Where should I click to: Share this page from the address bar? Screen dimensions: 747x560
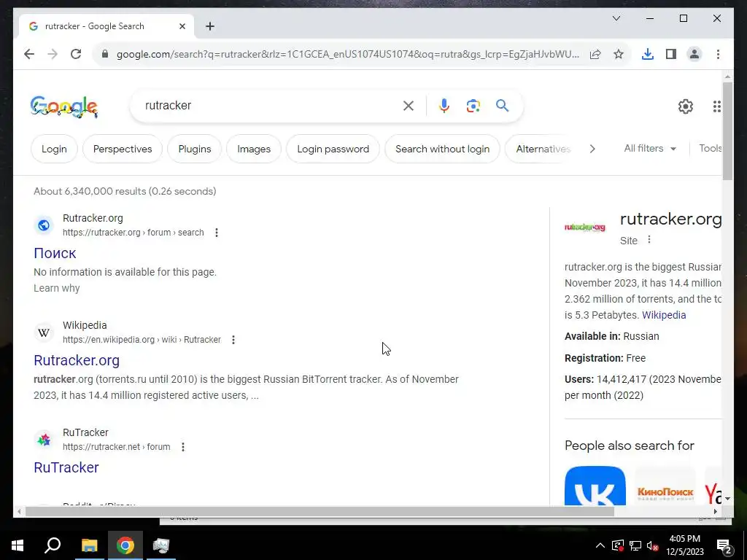coord(595,54)
